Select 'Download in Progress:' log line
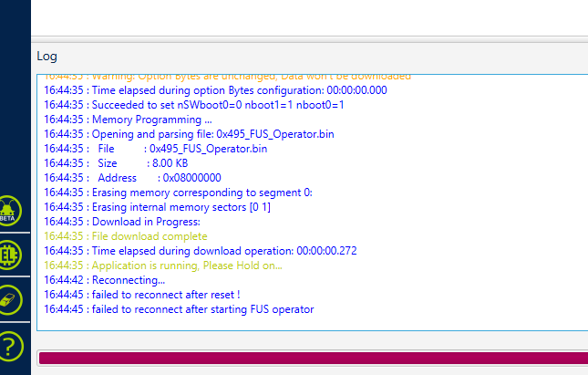 (122, 222)
